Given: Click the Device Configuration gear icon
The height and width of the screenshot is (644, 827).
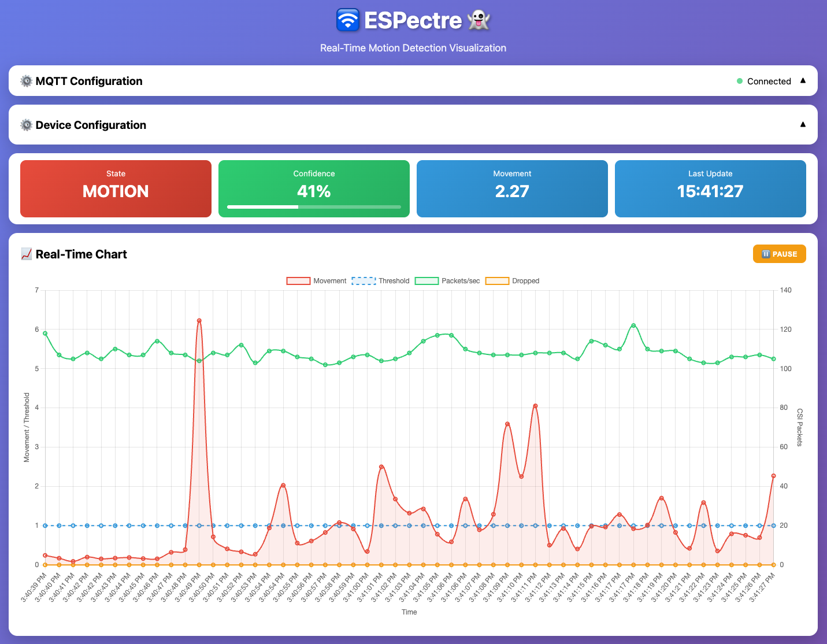Looking at the screenshot, I should point(26,125).
